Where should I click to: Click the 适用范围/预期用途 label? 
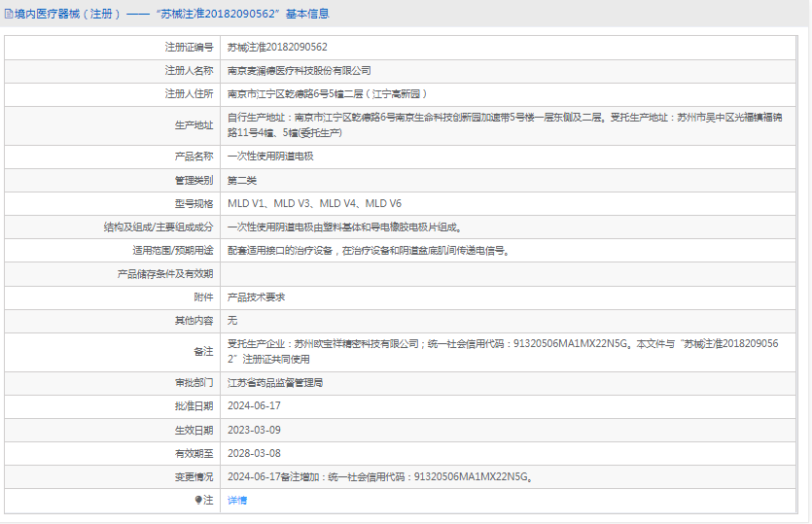tap(173, 251)
